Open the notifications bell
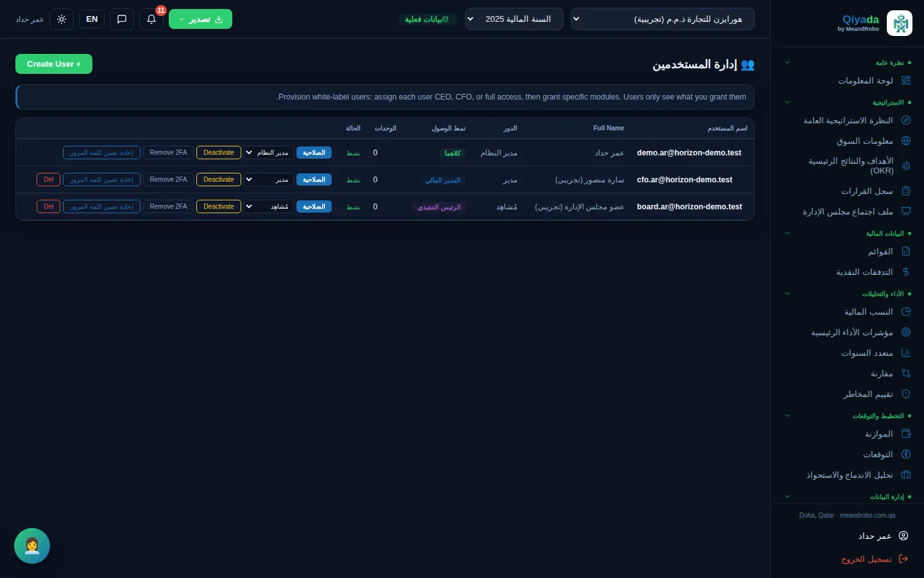The width and height of the screenshot is (924, 578). [x=151, y=19]
